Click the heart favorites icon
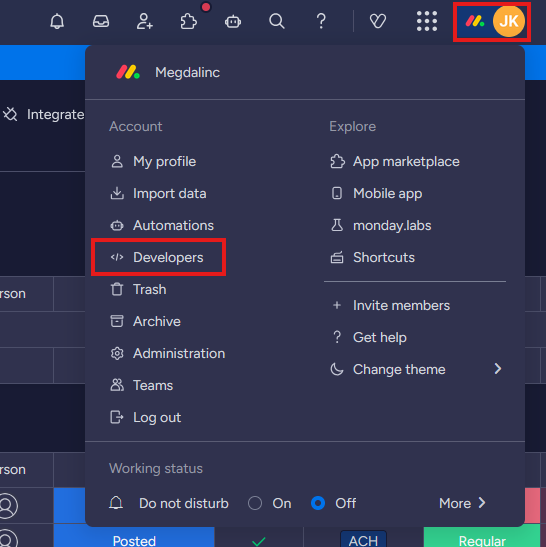 [x=378, y=22]
